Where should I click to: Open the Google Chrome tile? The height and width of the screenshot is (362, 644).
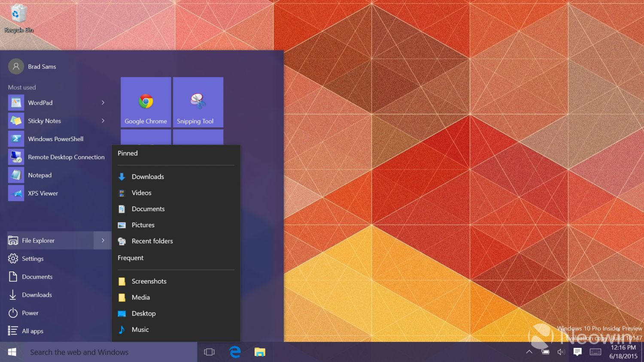click(x=146, y=102)
